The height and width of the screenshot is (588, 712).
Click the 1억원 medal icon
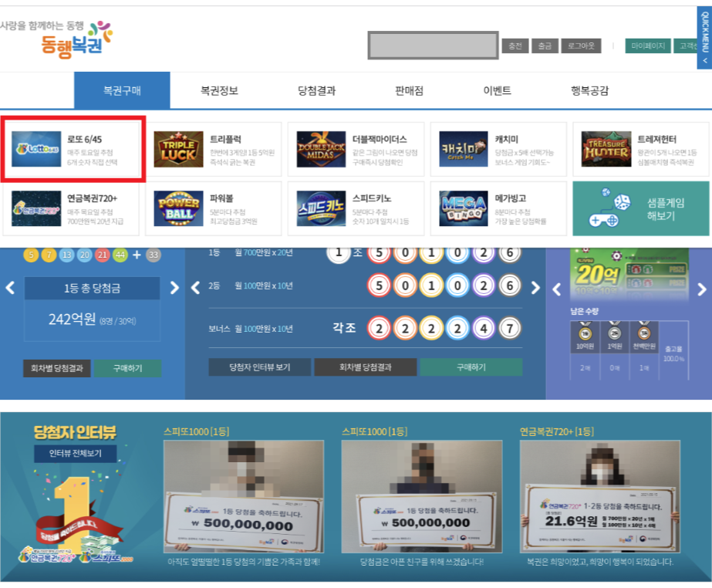[x=615, y=333]
